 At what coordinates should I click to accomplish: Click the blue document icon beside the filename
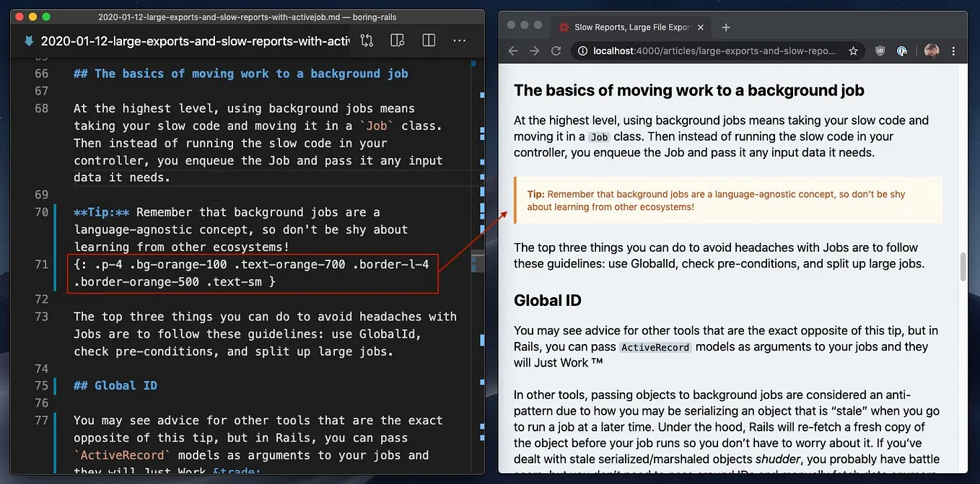27,40
